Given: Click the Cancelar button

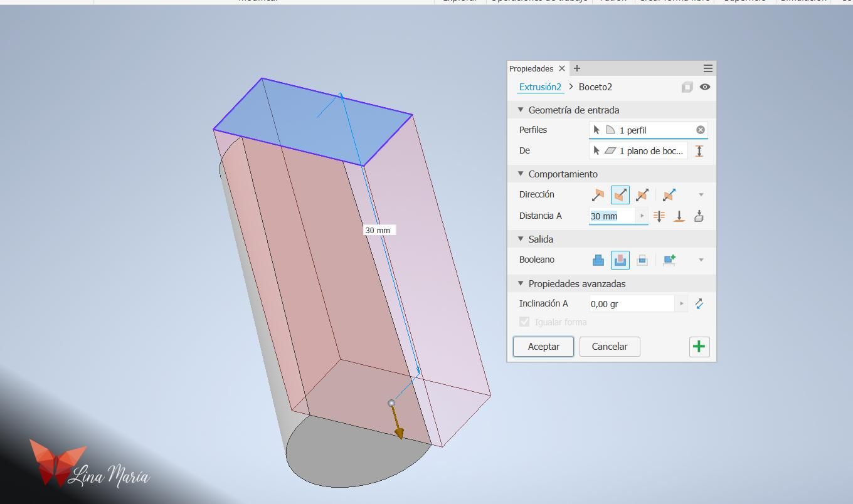Looking at the screenshot, I should click(x=610, y=347).
